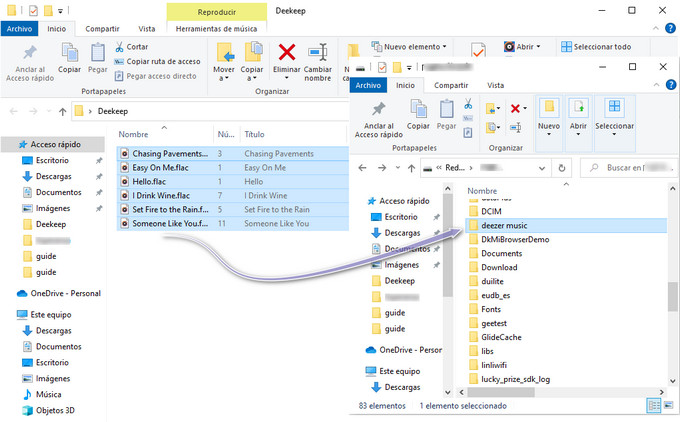Click horizontal scrollbar in front window file list
This screenshot has width=680, height=422.
[x=501, y=392]
